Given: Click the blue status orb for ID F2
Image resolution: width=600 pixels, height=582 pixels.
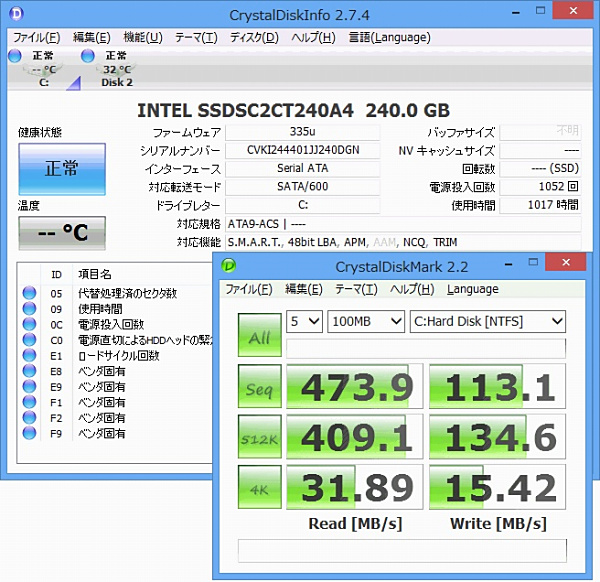Looking at the screenshot, I should coord(29,417).
